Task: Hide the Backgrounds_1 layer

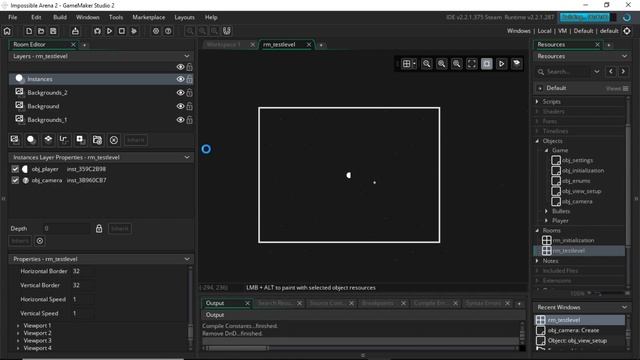Action: [x=180, y=120]
